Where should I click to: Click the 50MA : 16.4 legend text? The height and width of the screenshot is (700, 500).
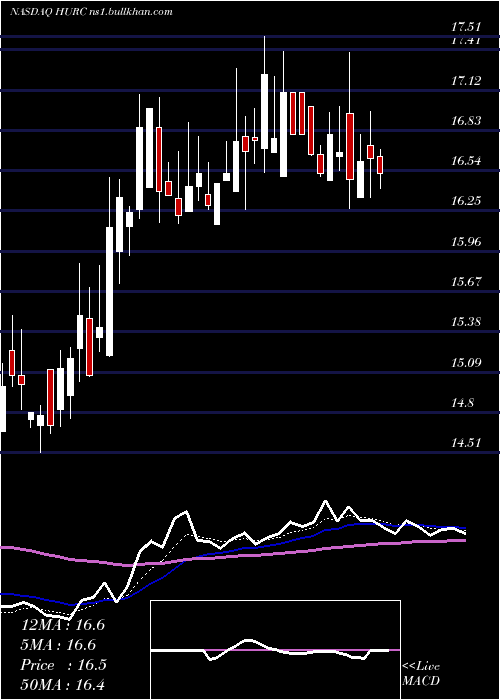tap(63, 685)
